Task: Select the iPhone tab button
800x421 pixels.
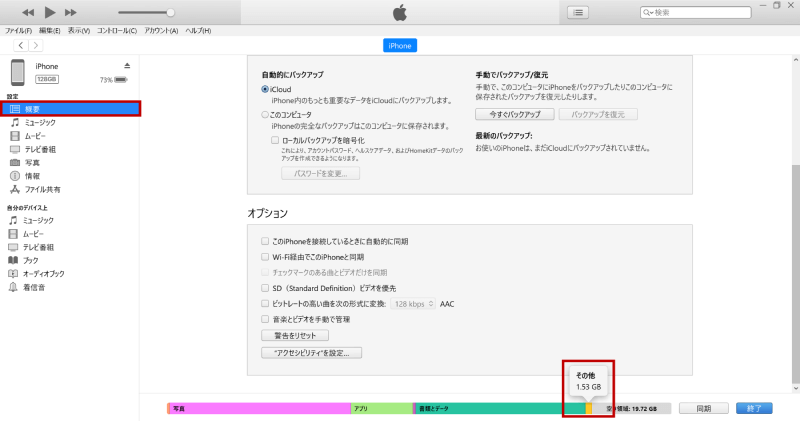Action: tap(399, 45)
